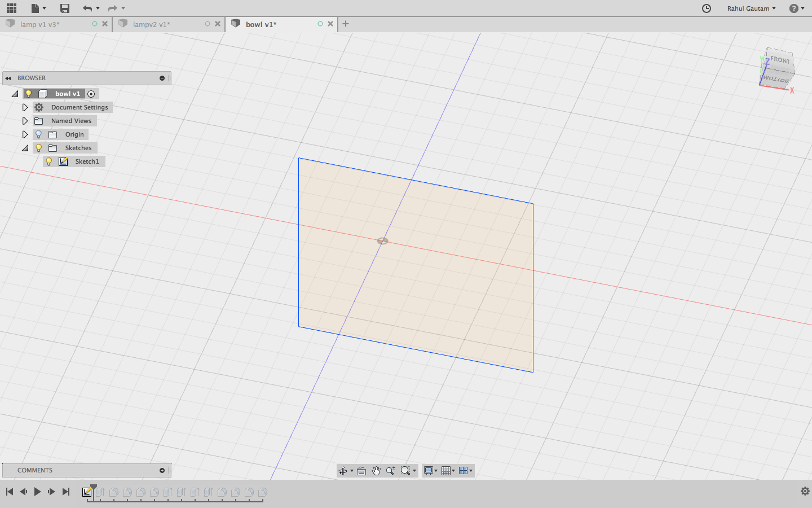Open a new design tab
Screen dimensions: 812x508
pos(346,24)
